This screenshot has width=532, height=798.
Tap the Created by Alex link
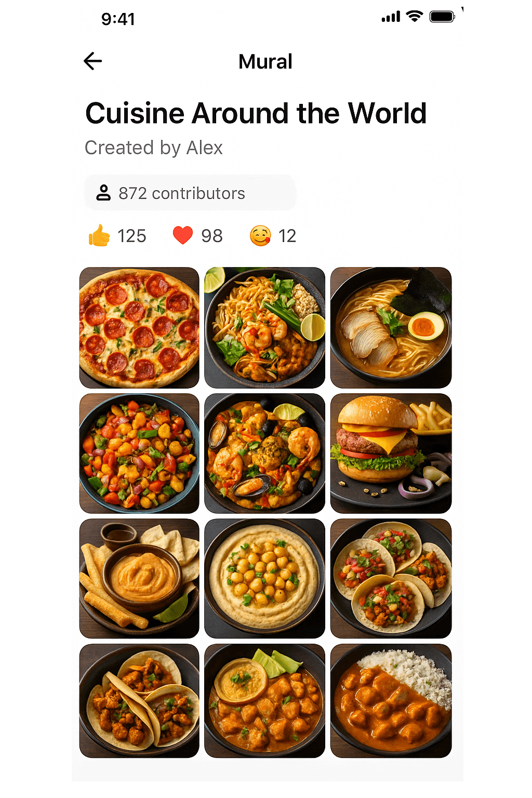[x=154, y=148]
